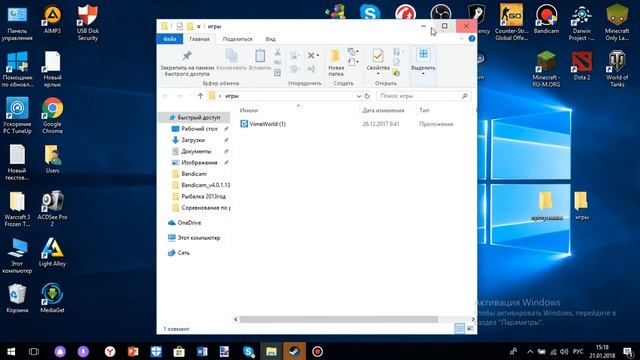The height and width of the screenshot is (360, 640).
Task: Open the Windows Start button
Action: pyautogui.click(x=11, y=351)
